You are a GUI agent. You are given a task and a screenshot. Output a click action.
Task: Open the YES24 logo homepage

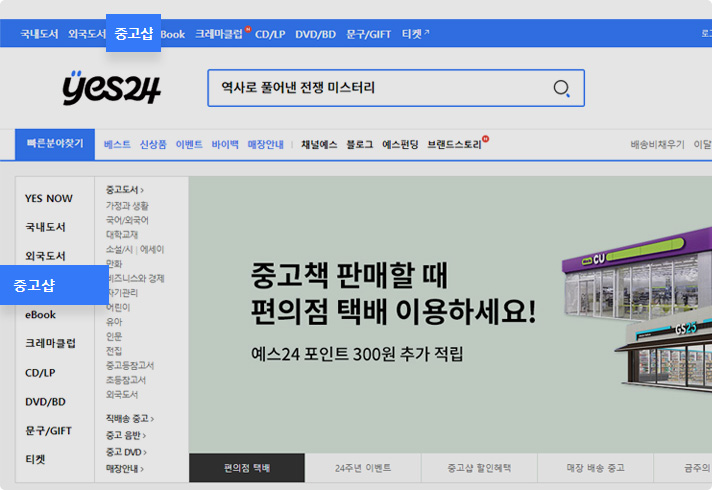pos(112,88)
